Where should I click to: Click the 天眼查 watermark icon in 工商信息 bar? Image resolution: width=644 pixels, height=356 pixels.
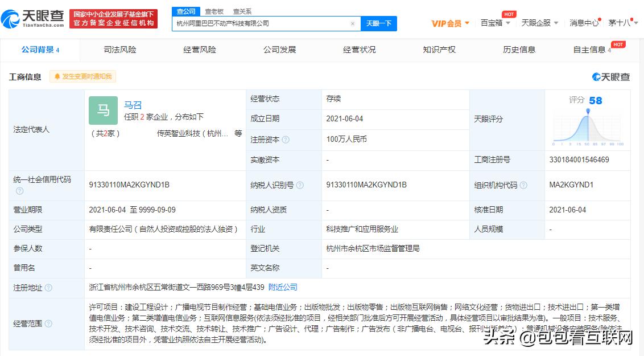[596, 76]
